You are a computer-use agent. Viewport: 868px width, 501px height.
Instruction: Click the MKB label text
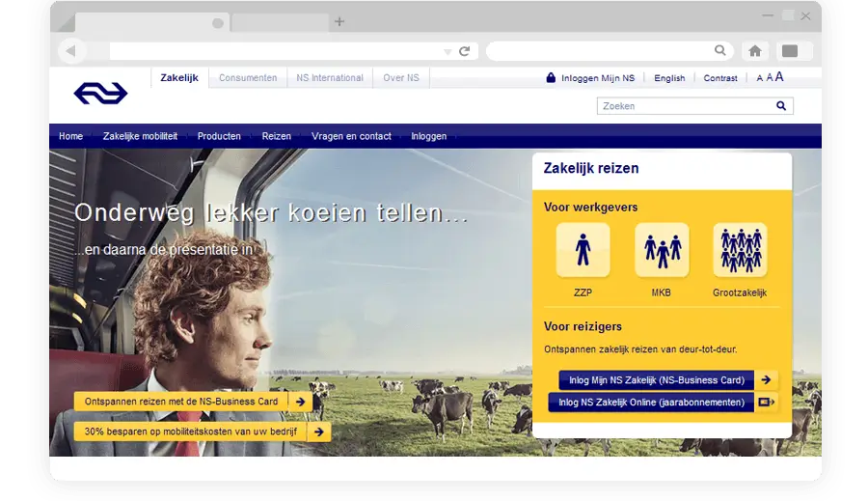661,292
